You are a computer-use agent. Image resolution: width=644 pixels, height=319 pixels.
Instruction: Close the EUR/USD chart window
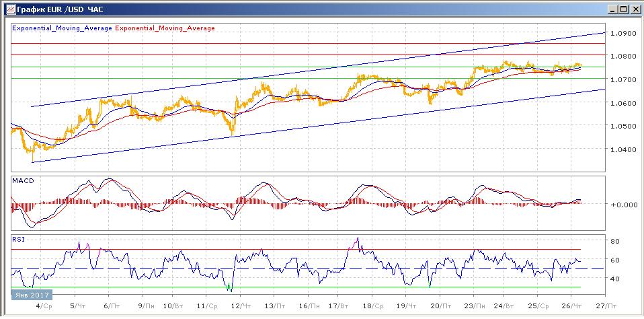[x=635, y=9]
